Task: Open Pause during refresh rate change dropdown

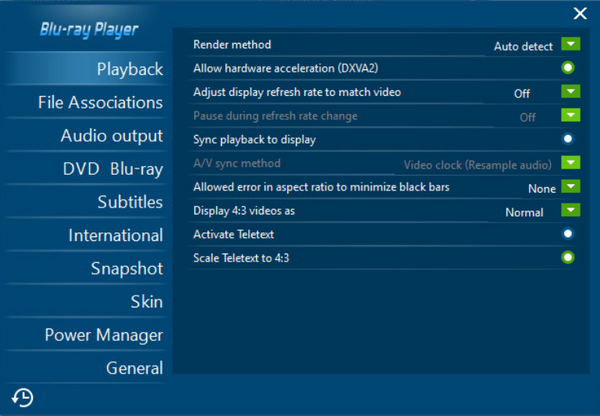Action: coord(571,115)
